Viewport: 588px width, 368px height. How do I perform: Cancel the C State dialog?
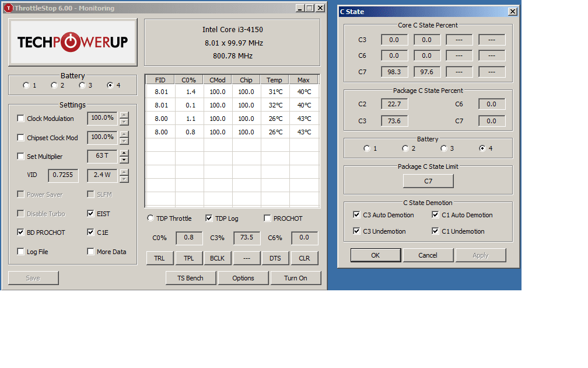(428, 255)
